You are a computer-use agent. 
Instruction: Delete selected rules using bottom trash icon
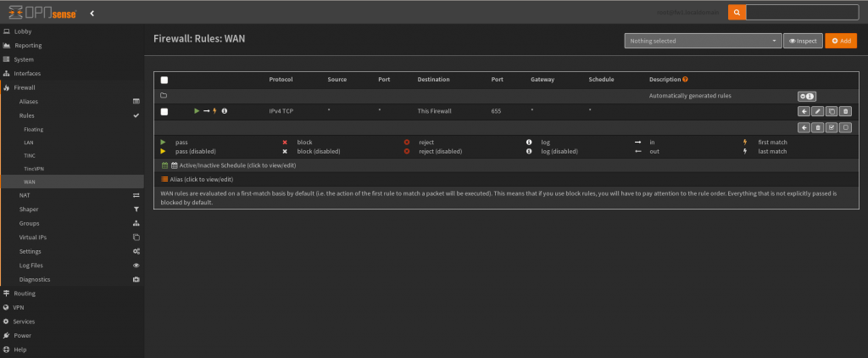[817, 127]
